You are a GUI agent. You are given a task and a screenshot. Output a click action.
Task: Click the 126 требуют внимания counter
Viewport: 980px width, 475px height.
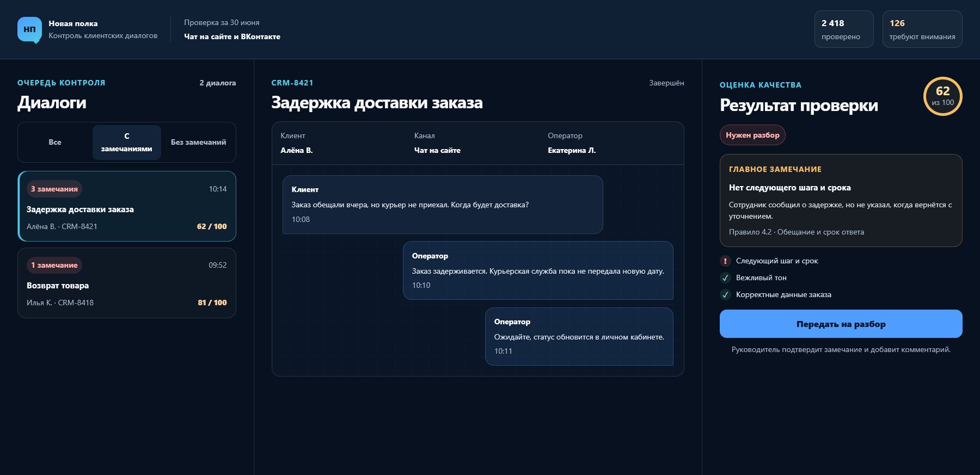click(x=922, y=29)
